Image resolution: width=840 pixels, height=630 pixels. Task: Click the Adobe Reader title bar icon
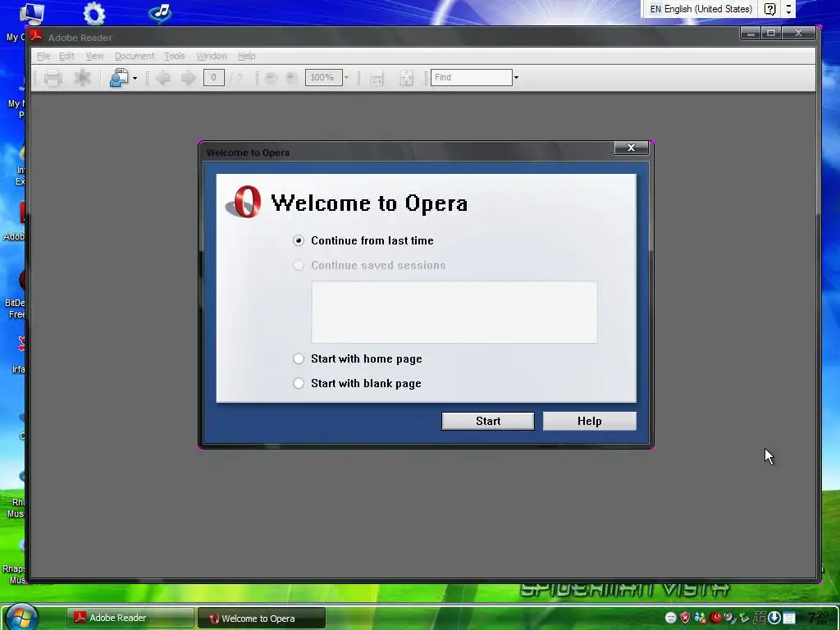pyautogui.click(x=36, y=36)
